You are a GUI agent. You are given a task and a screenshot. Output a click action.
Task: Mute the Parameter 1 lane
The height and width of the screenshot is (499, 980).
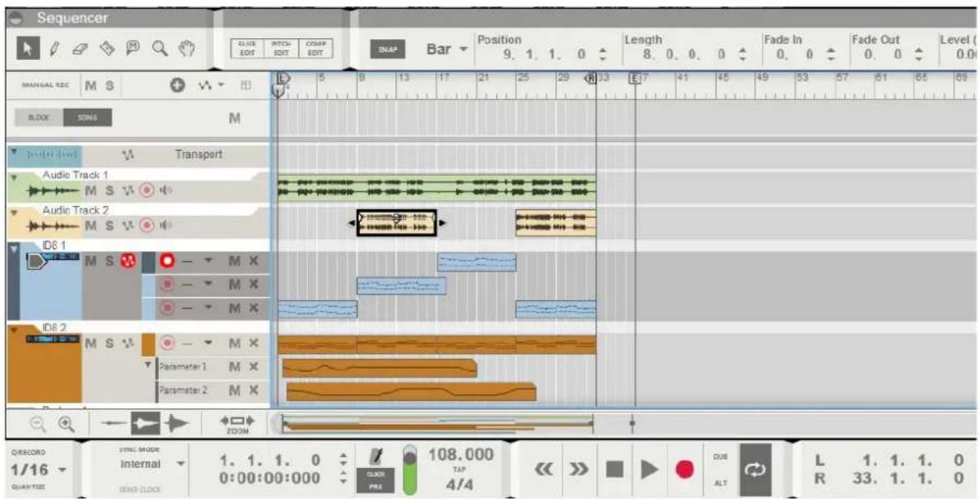click(234, 368)
